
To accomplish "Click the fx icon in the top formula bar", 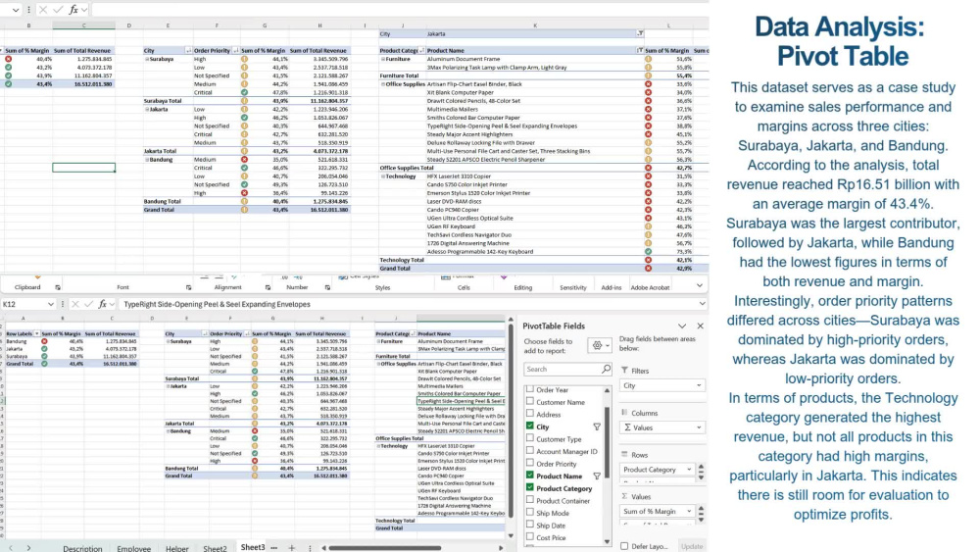I will click(73, 10).
